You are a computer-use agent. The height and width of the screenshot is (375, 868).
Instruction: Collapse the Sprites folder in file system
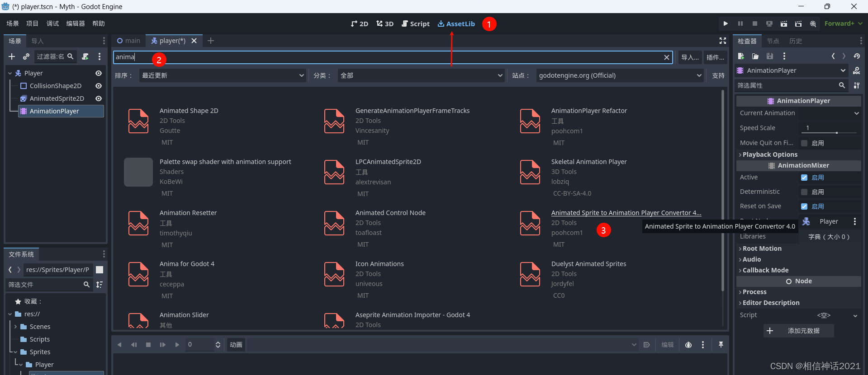coord(15,352)
